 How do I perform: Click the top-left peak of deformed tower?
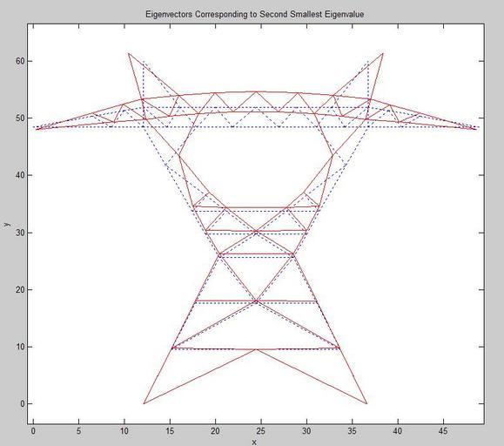pyautogui.click(x=128, y=53)
